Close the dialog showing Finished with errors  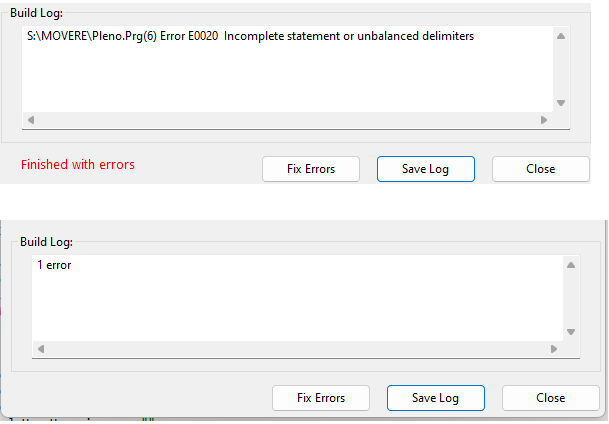(540, 169)
